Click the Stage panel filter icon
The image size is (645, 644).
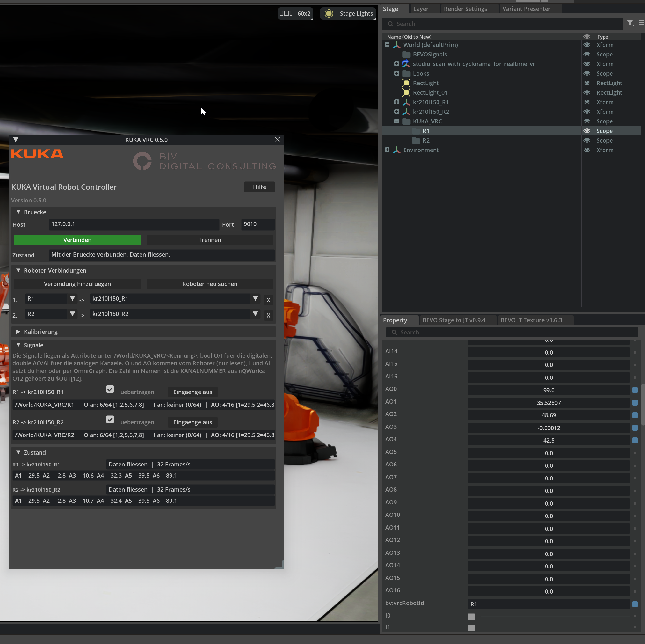coord(630,23)
